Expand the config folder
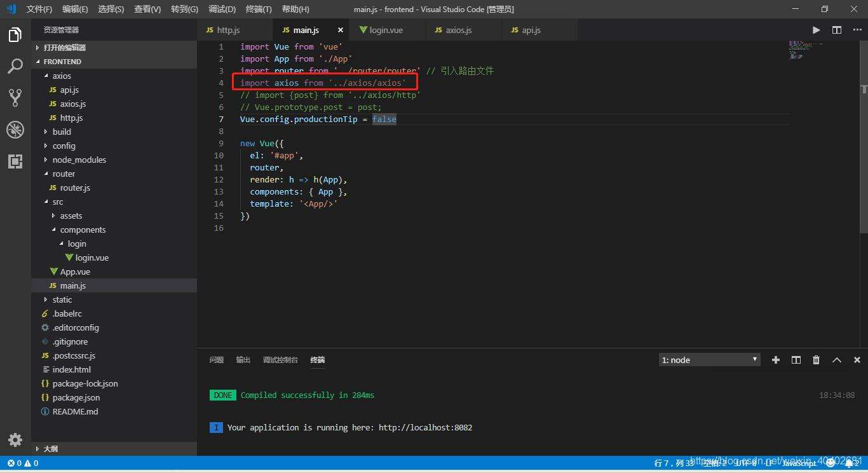Screen dimensions: 868x473 114,146
